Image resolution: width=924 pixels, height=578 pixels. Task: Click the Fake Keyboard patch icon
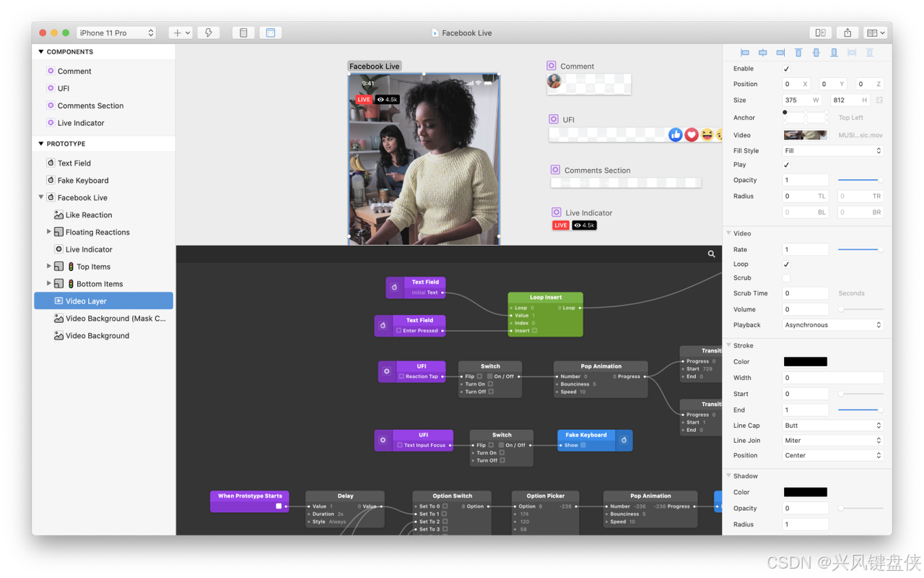coord(624,440)
